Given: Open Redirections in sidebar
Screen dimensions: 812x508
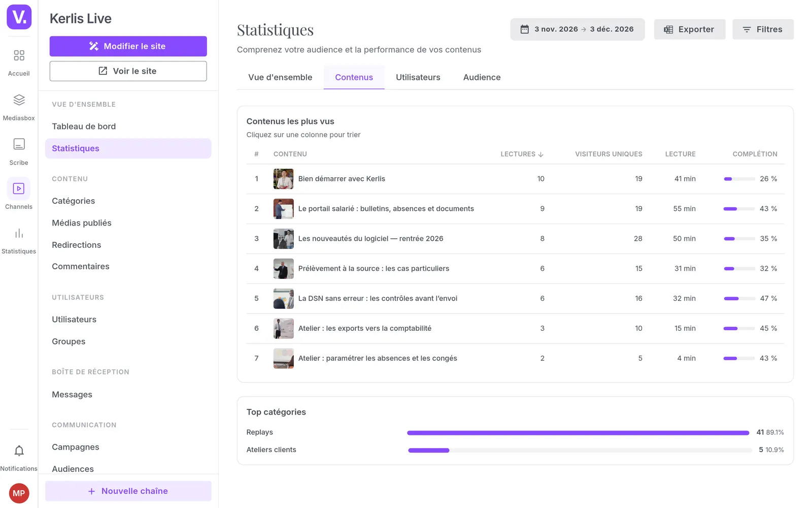Looking at the screenshot, I should (128, 245).
